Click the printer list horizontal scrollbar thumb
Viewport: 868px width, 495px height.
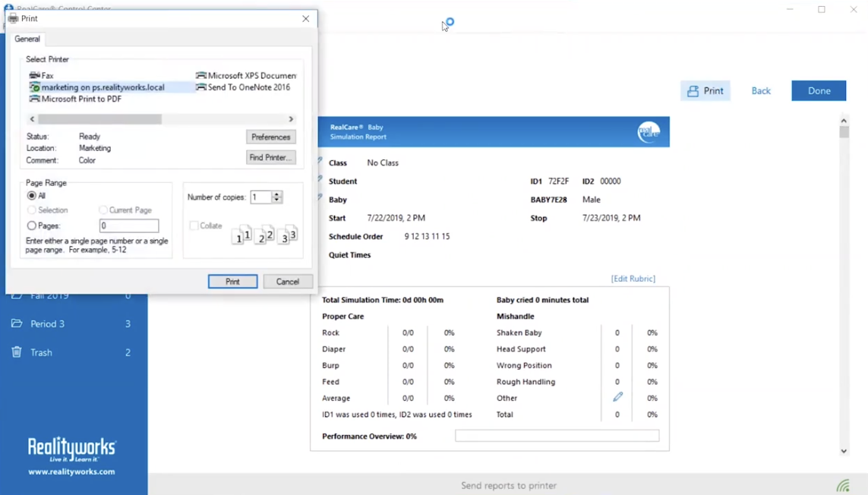point(99,119)
